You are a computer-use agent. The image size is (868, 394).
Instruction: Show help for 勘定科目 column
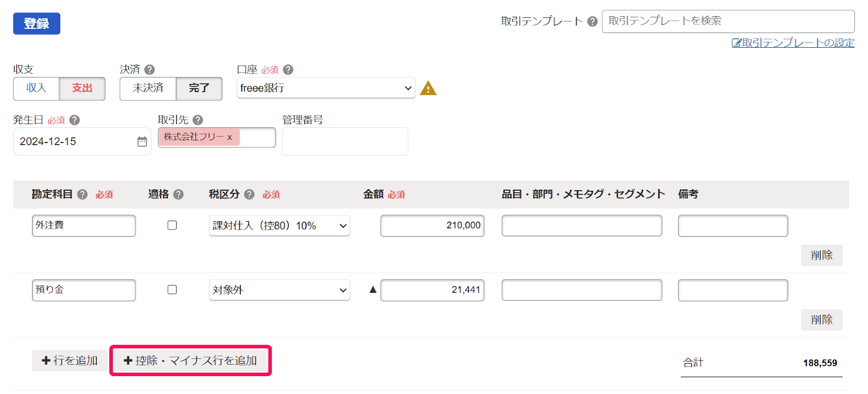tap(82, 194)
